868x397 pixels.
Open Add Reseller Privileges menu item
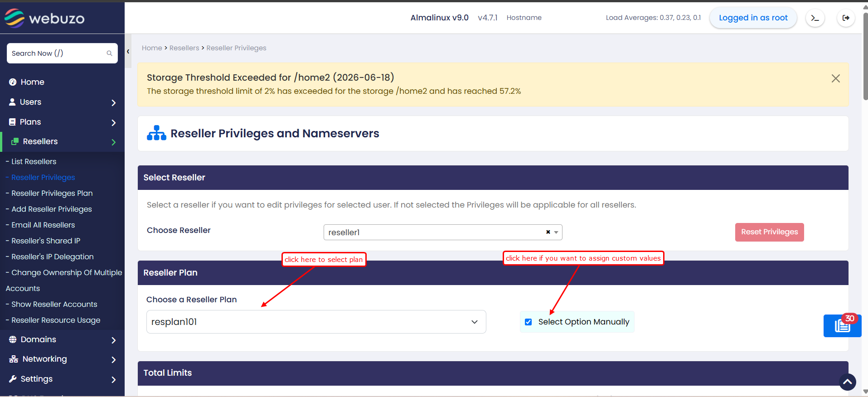click(51, 209)
